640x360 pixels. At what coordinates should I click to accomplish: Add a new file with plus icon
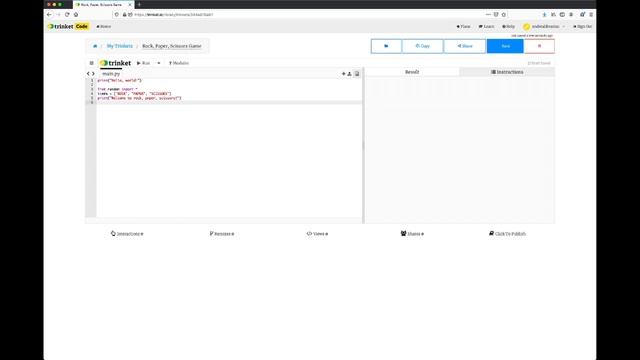point(343,74)
